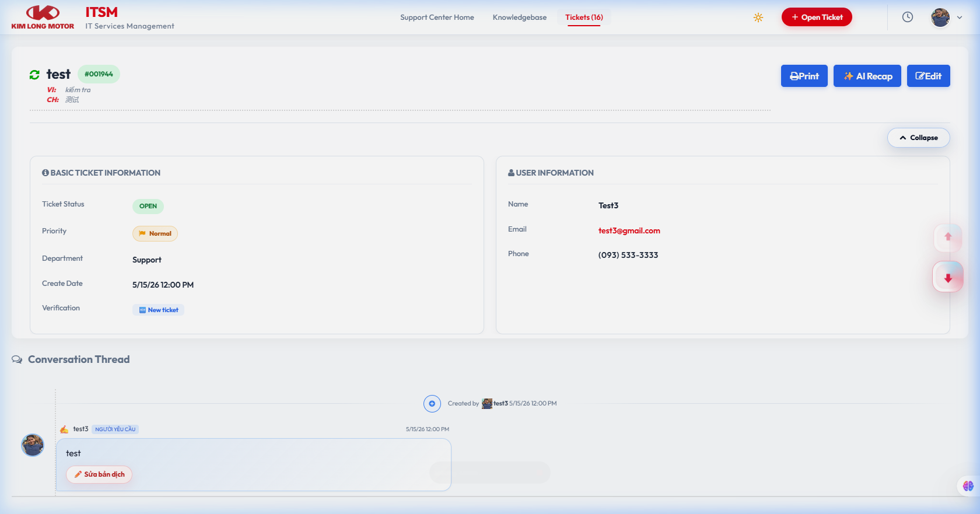Click the OPEN status badge
Screen dimensions: 980x514
148,206
